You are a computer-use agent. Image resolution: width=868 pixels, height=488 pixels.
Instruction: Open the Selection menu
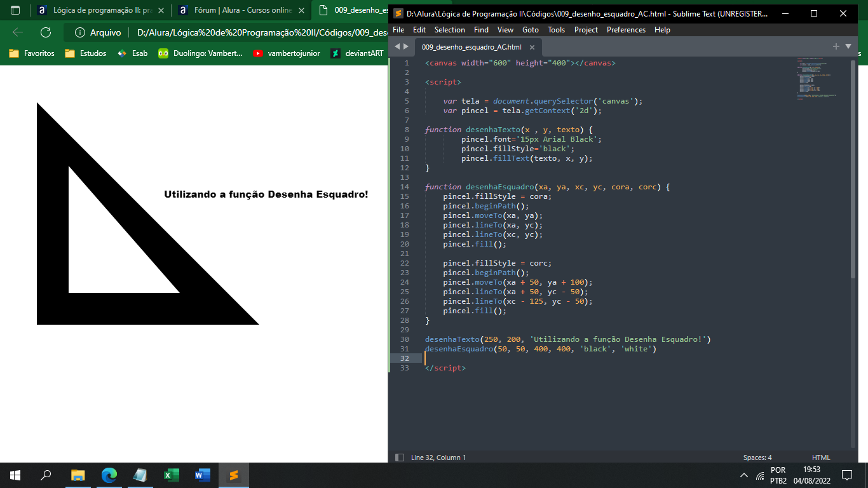(x=450, y=30)
